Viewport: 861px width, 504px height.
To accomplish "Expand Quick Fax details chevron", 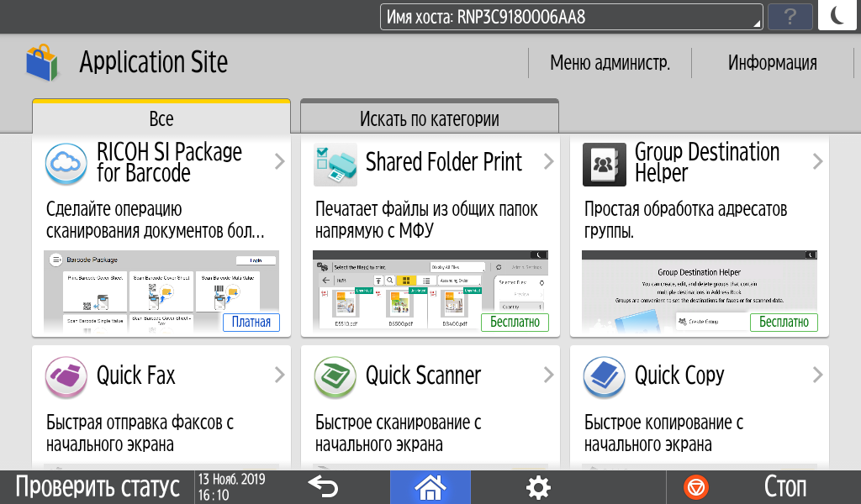I will coord(279,375).
